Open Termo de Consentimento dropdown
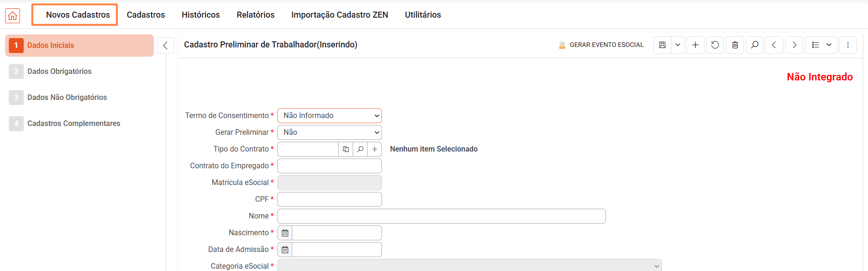868x271 pixels. pos(329,116)
